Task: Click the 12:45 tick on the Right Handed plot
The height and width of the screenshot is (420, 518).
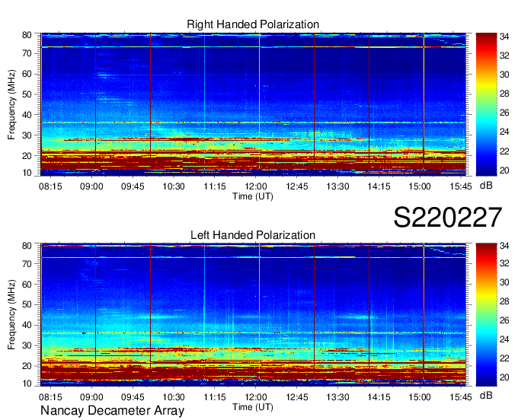Action: 296,186
